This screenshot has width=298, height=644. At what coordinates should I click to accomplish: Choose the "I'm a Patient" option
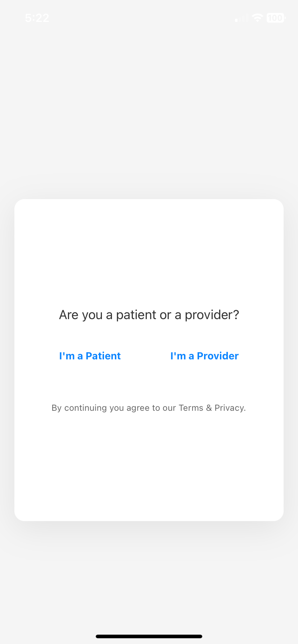coord(90,356)
